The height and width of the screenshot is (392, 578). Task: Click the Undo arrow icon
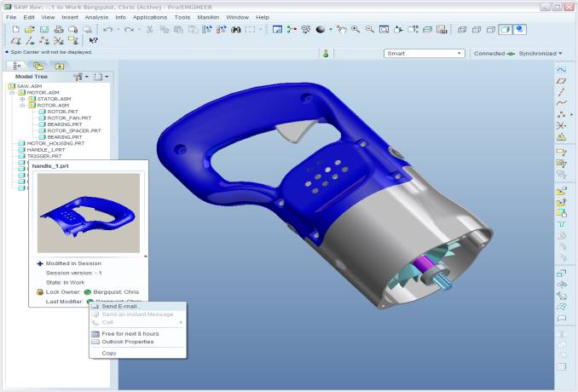pos(107,29)
